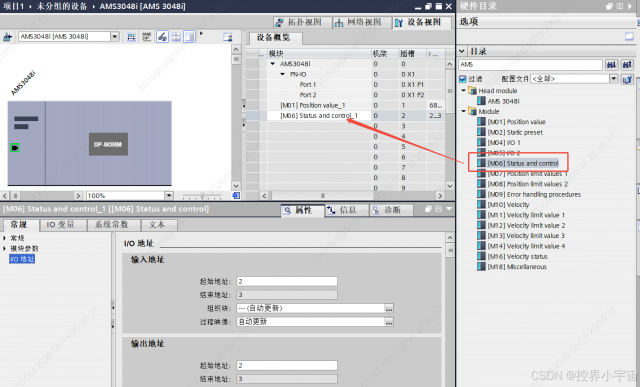
Task: Toggle the 过滤 filter checkbox
Action: 462,79
